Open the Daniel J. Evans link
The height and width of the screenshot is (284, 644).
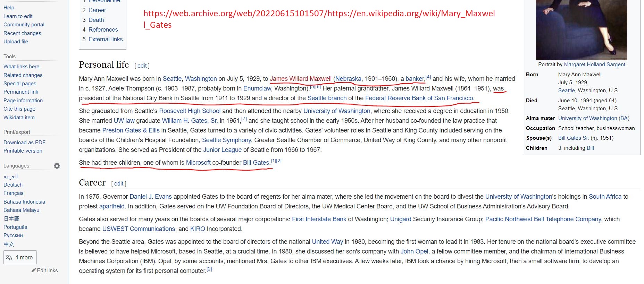pos(151,197)
